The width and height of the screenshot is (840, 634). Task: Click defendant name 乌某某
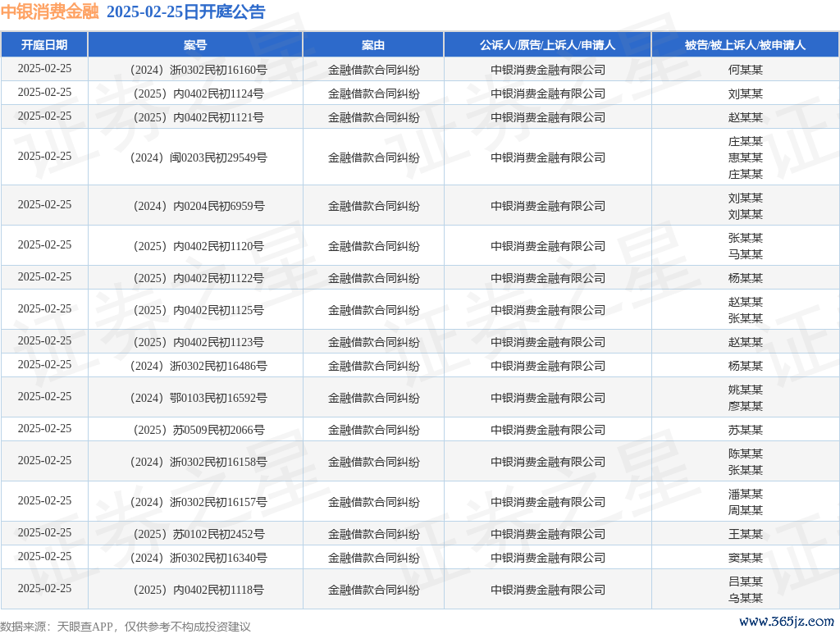point(745,598)
